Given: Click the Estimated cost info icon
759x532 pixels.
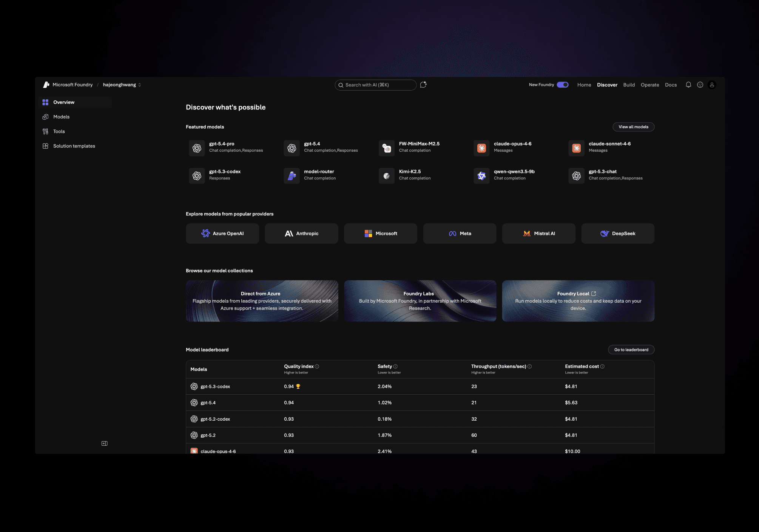Looking at the screenshot, I should click(602, 366).
